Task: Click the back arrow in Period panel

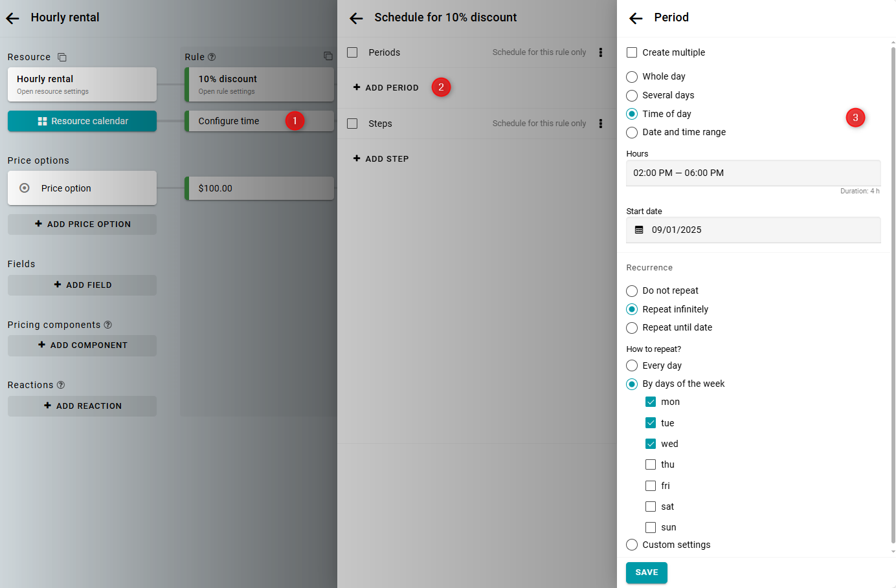Action: point(636,18)
